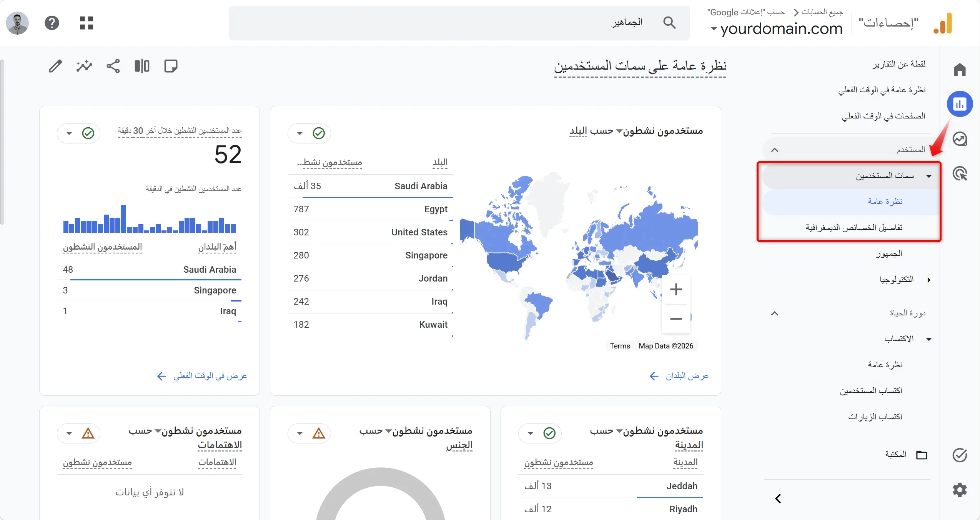Screen dimensions: 980x520
Task: Click the search magnifier icon
Action: tap(669, 23)
